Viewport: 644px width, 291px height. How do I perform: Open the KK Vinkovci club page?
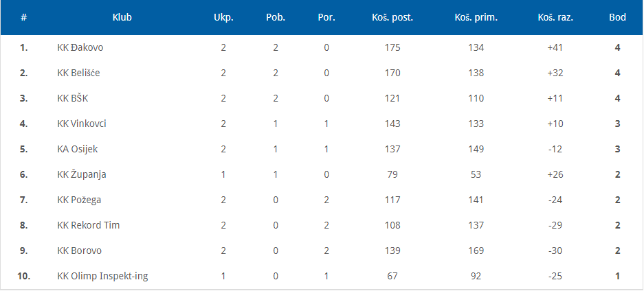point(82,124)
